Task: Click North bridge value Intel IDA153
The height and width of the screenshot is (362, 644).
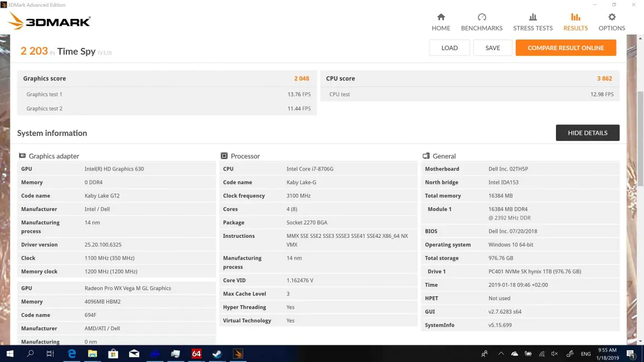Action: (504, 182)
